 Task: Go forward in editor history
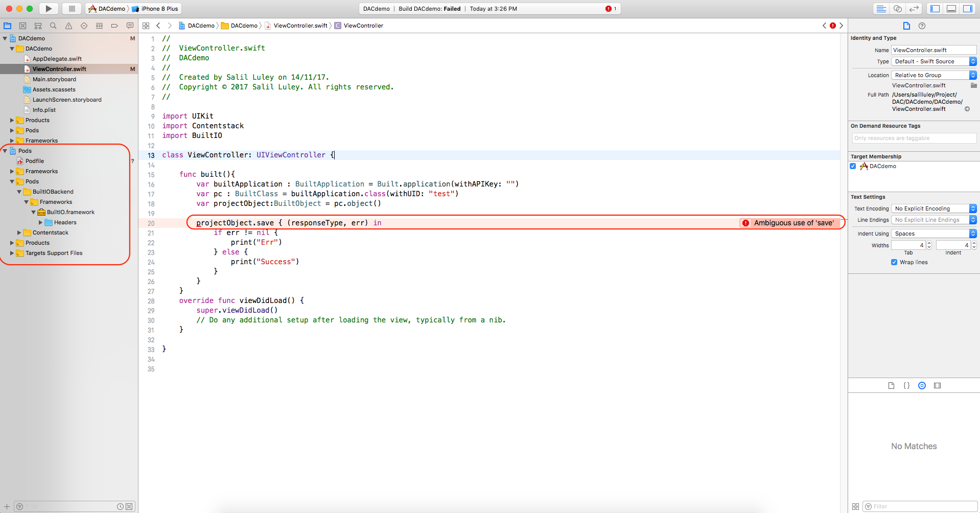[170, 26]
